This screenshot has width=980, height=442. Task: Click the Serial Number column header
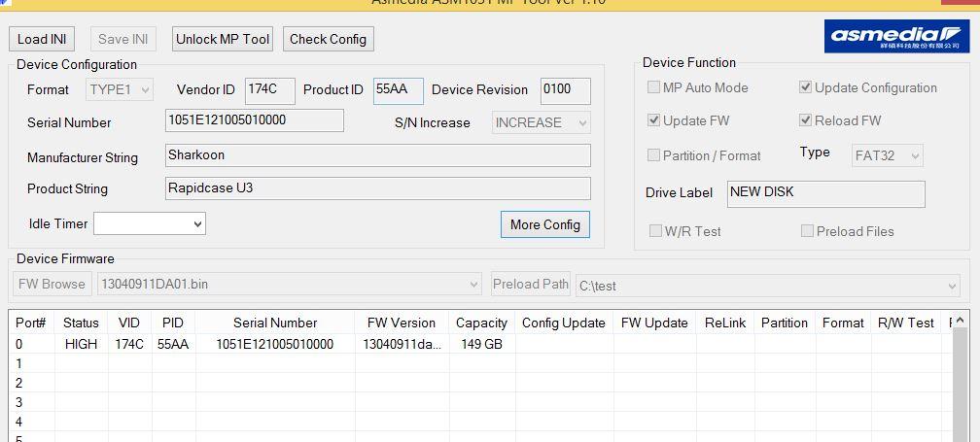tap(275, 323)
